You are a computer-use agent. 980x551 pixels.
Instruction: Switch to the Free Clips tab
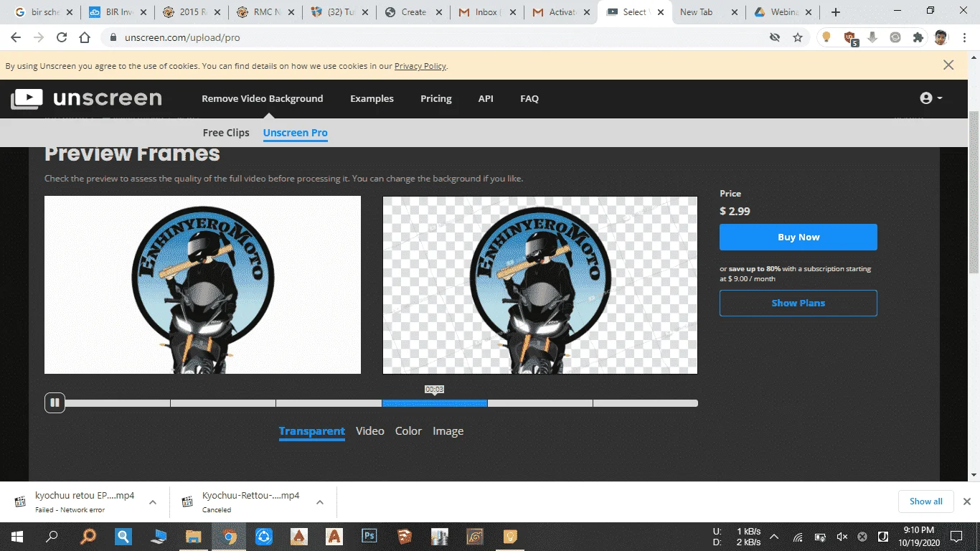[226, 133]
